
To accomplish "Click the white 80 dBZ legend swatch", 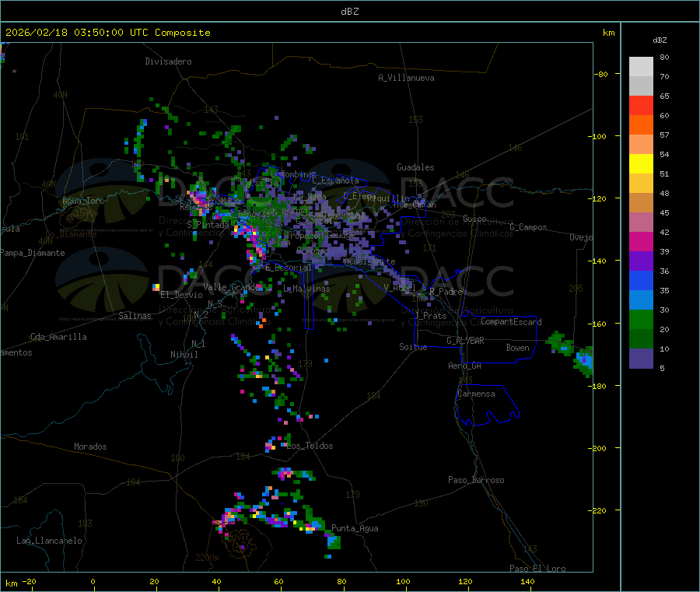I will tap(641, 67).
